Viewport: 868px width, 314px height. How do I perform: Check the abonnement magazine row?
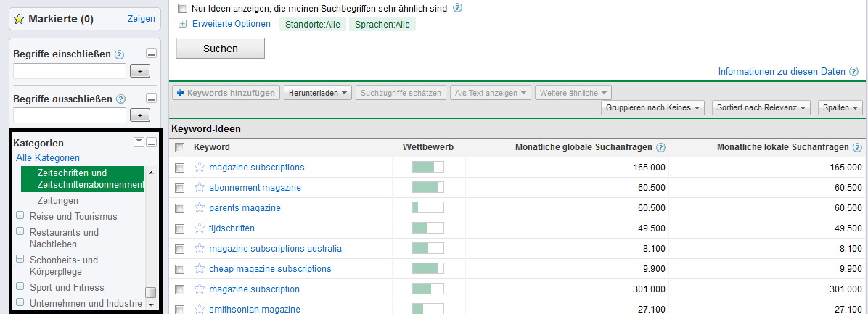[x=179, y=188]
